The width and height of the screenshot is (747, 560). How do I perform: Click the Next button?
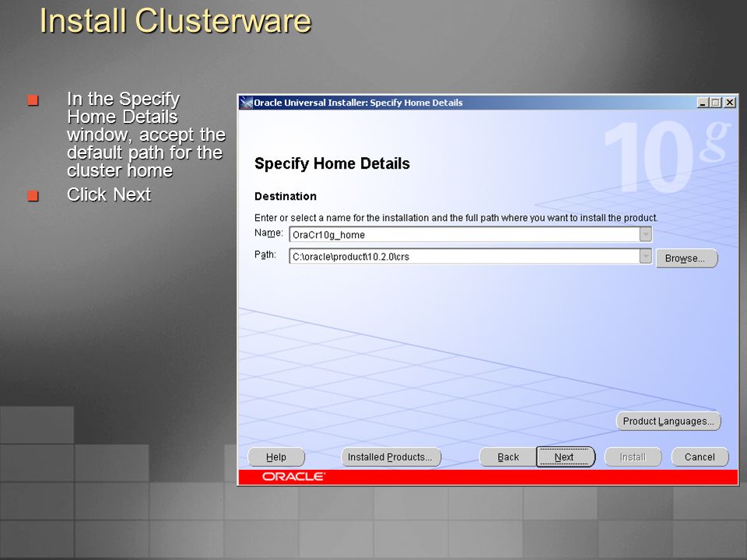coord(566,457)
